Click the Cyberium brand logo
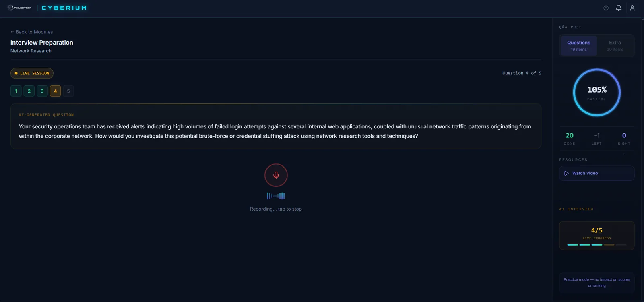This screenshot has height=302, width=644. pyautogui.click(x=64, y=8)
